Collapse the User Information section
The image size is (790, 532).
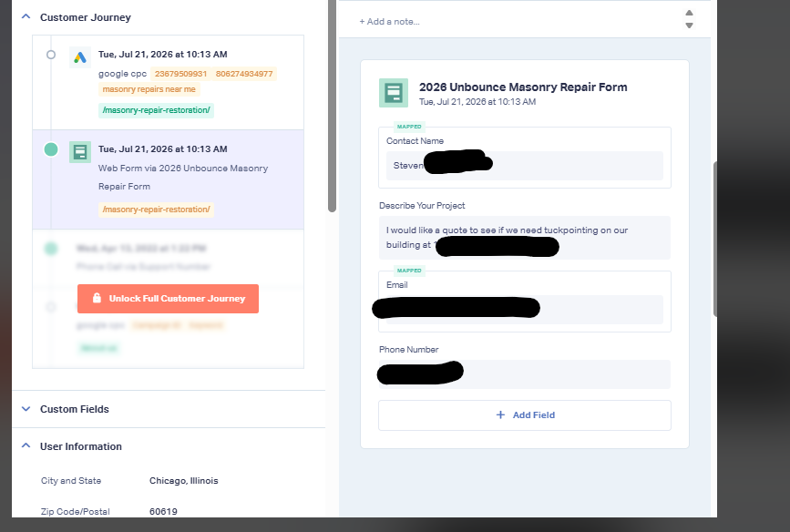point(26,445)
